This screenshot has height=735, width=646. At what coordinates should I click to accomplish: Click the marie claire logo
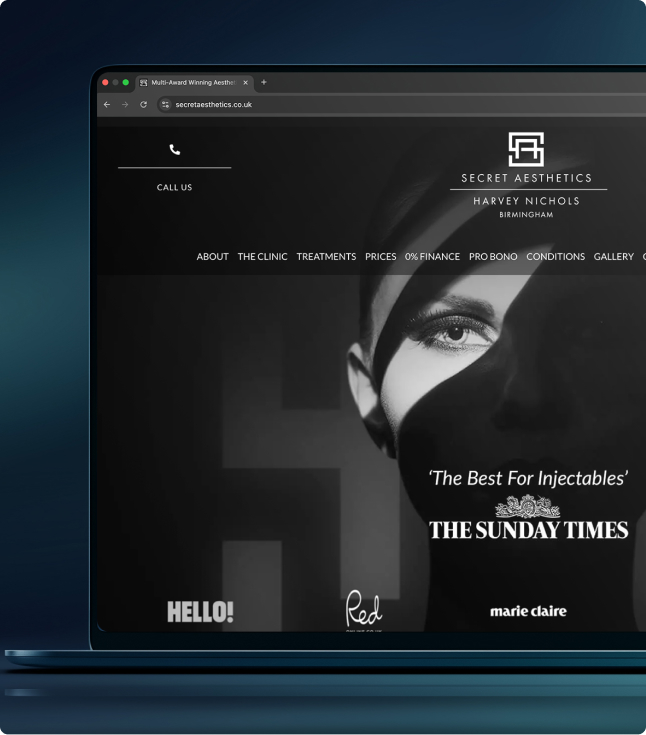coord(528,610)
